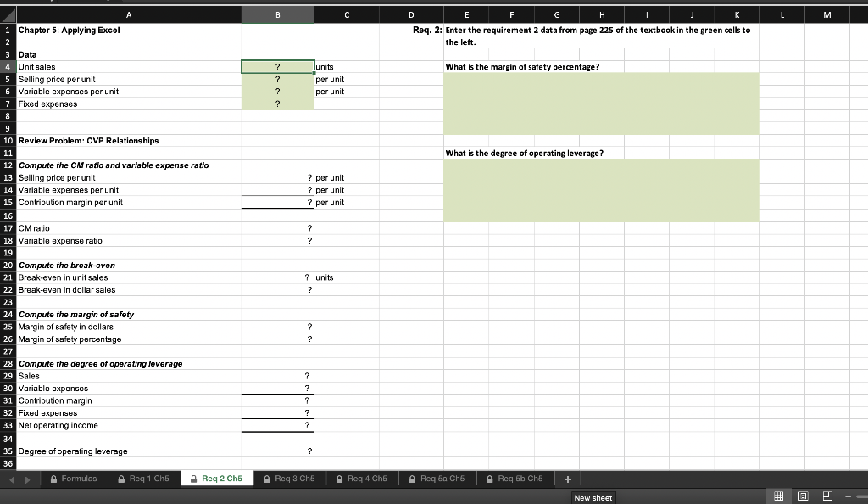Viewport: 868px width, 504px height.
Task: Switch to Normal view using grid icon
Action: [779, 496]
